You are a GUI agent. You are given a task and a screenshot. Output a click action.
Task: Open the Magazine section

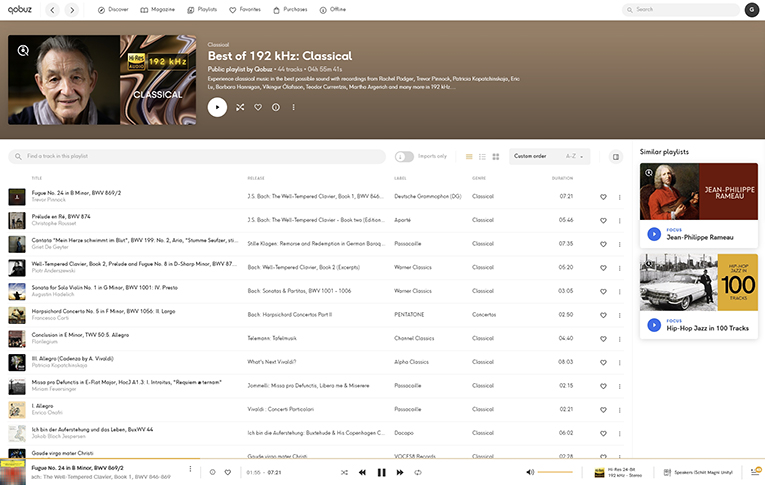(x=157, y=10)
